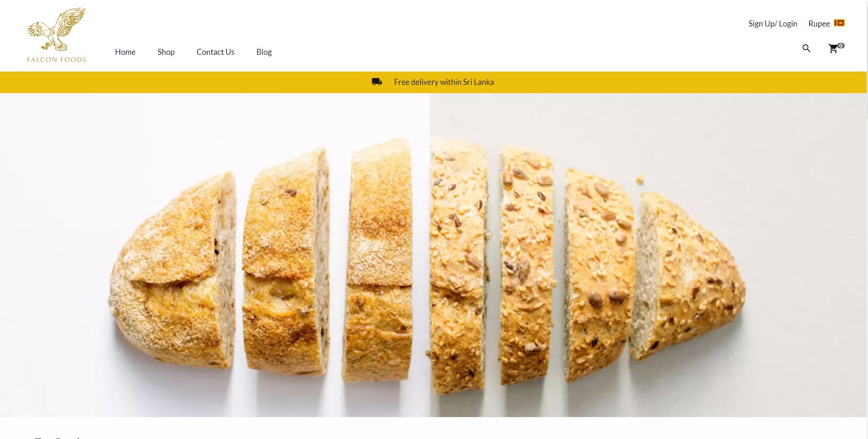Click the Sri Lanka flag icon
The height and width of the screenshot is (439, 868).
[x=839, y=23]
